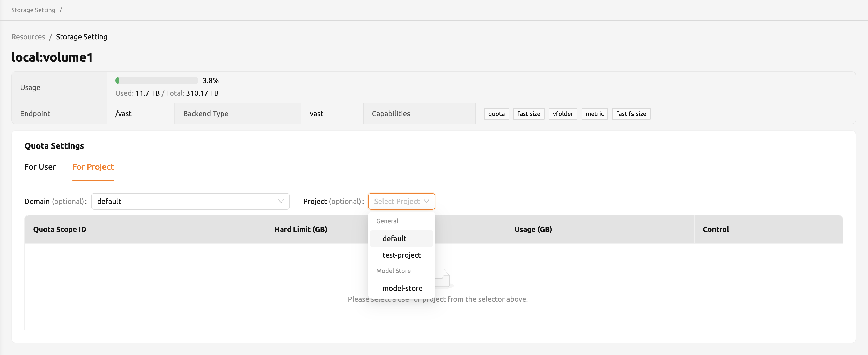The width and height of the screenshot is (868, 355).
Task: Click the vfolder capability tag
Action: tap(563, 114)
